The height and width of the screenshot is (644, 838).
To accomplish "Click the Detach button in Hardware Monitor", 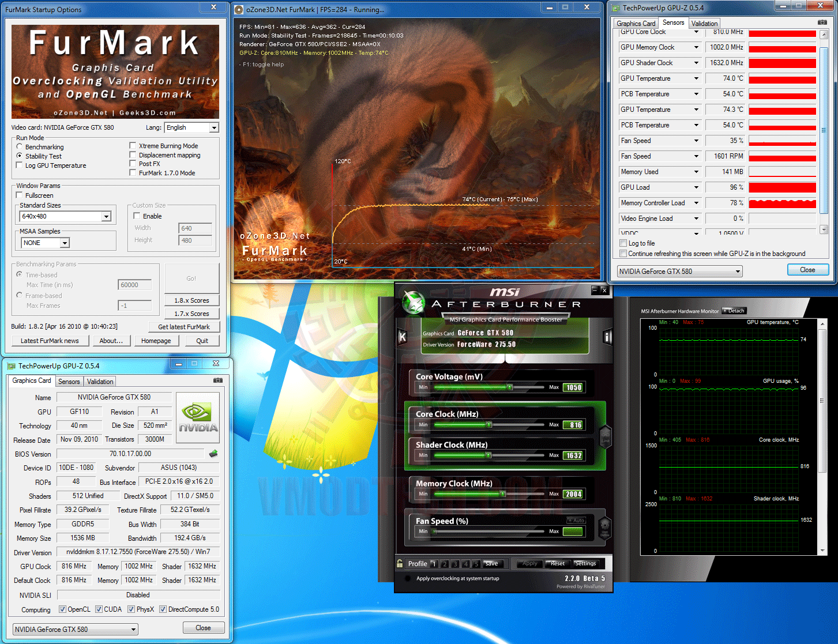I will (734, 311).
